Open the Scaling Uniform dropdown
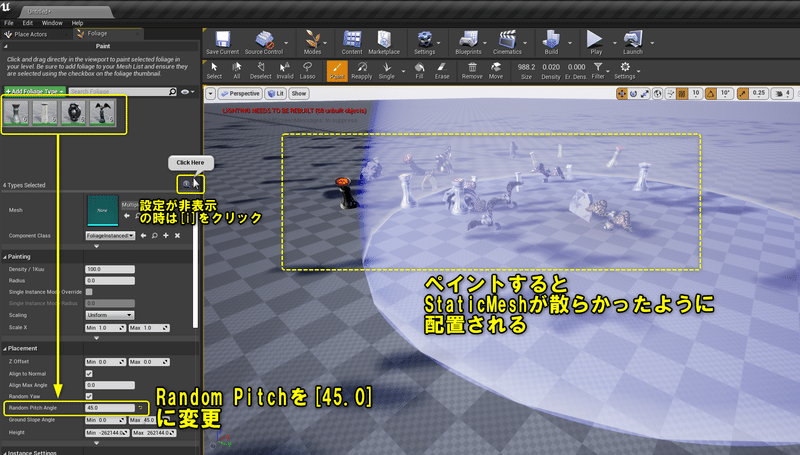Screen dimensions: 800x455 [x=110, y=315]
